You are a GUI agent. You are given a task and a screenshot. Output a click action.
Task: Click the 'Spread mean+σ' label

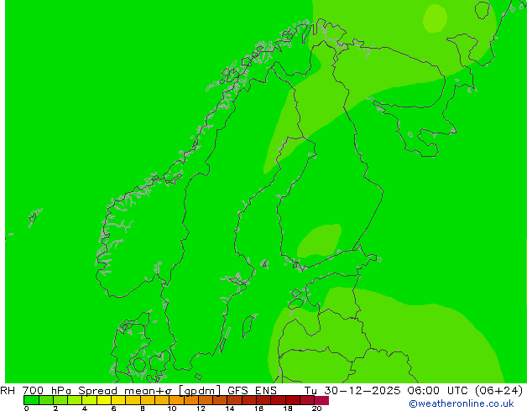pyautogui.click(x=125, y=391)
